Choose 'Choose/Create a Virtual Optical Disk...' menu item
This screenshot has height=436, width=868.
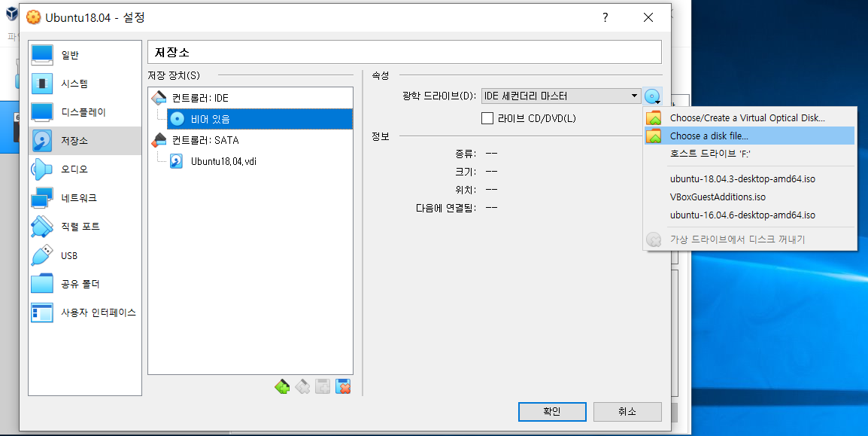click(750, 118)
